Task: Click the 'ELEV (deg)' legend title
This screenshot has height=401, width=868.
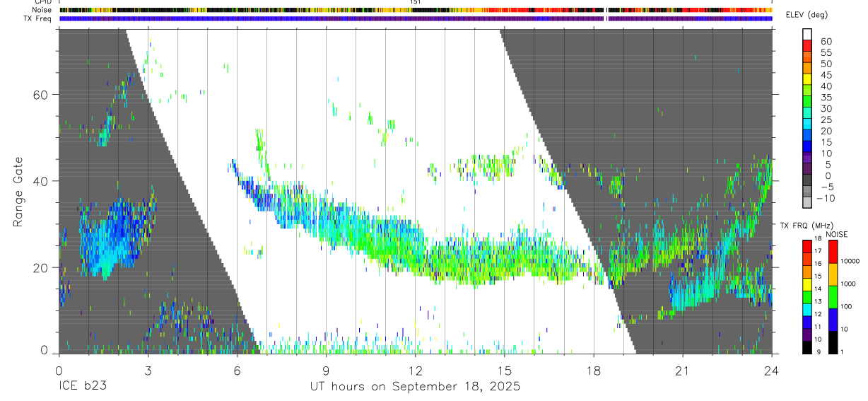Action: [x=807, y=15]
